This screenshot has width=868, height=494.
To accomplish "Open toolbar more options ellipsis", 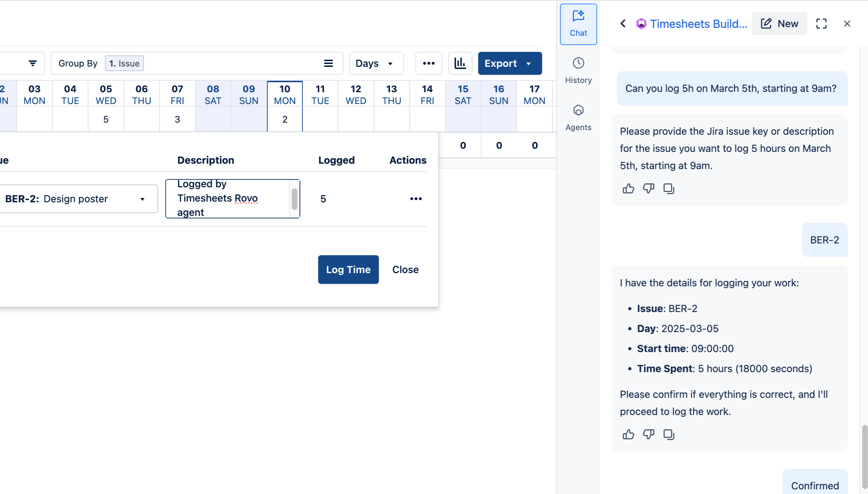I will pos(429,63).
